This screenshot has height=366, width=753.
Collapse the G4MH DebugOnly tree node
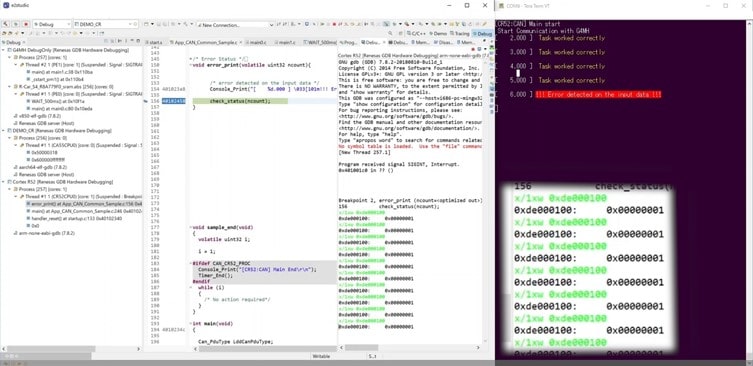pos(4,50)
